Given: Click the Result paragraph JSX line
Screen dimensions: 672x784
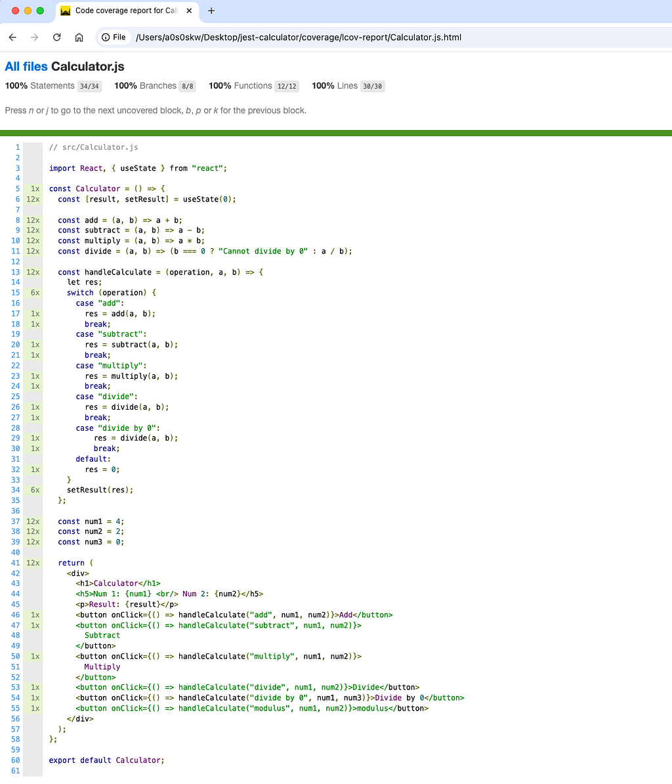Looking at the screenshot, I should [127, 605].
